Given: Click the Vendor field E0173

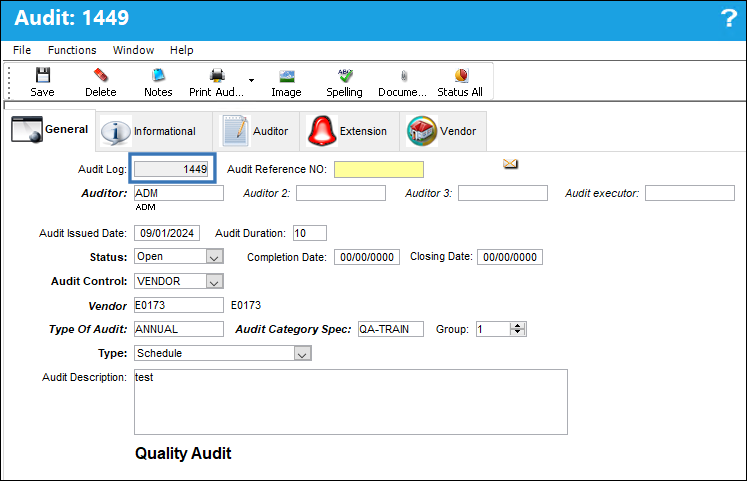Looking at the screenshot, I should point(179,305).
